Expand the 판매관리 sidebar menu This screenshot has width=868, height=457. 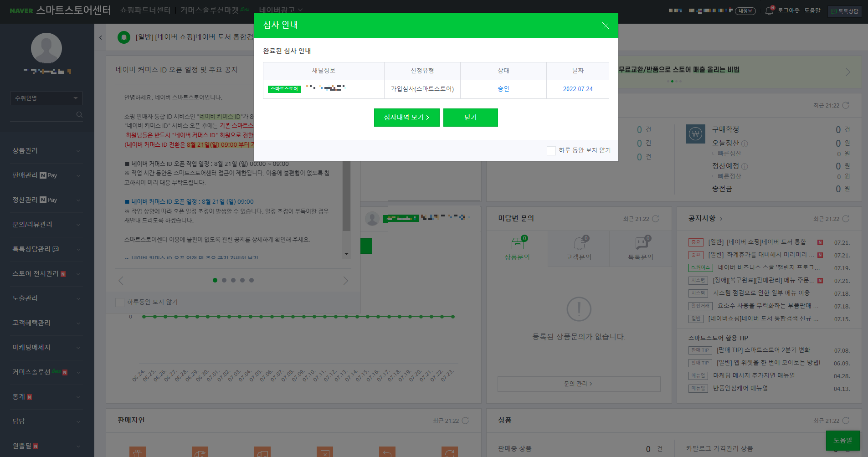tap(46, 175)
